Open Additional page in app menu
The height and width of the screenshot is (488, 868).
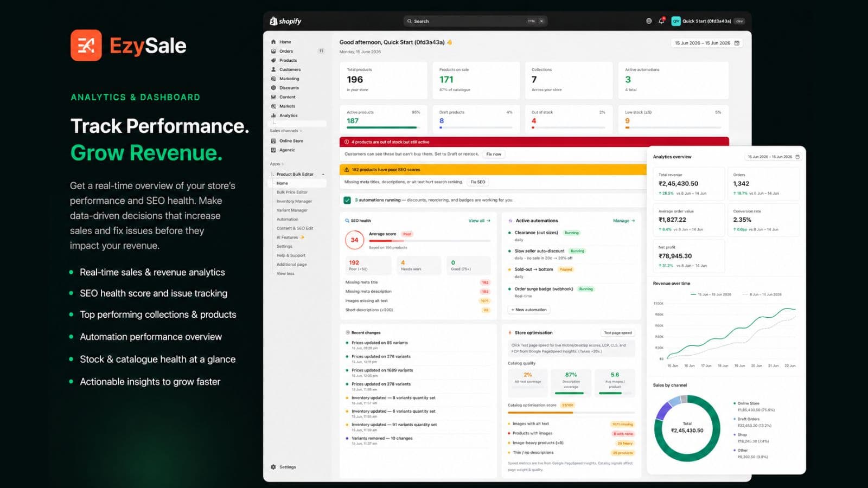[291, 265]
